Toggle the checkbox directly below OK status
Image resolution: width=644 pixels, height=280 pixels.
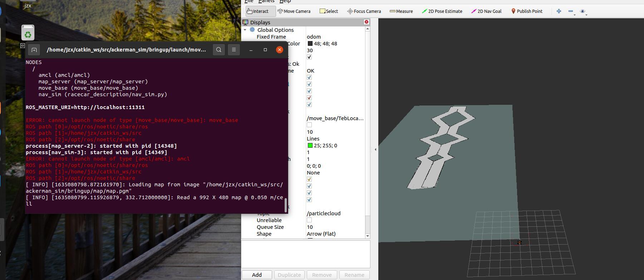pos(309,78)
